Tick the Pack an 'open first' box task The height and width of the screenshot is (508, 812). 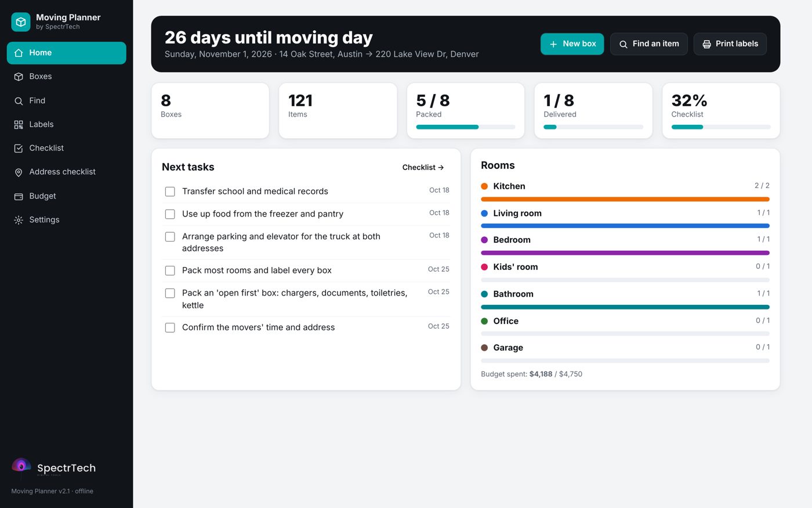170,293
